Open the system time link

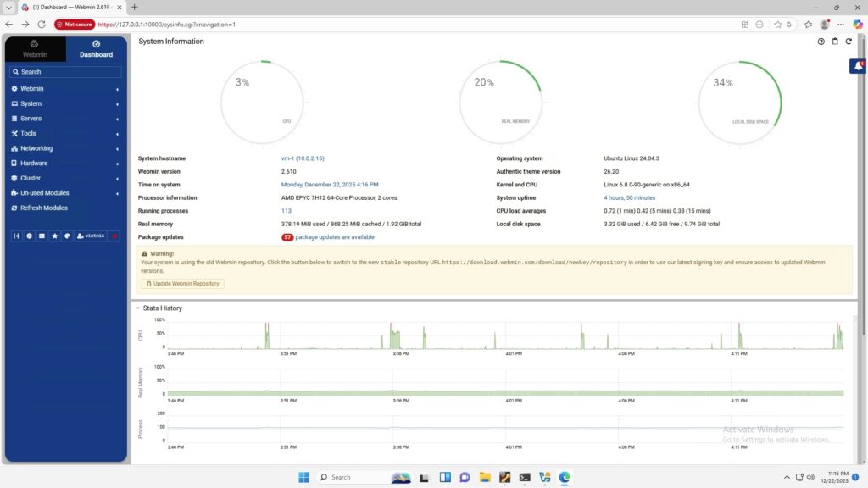(x=330, y=185)
